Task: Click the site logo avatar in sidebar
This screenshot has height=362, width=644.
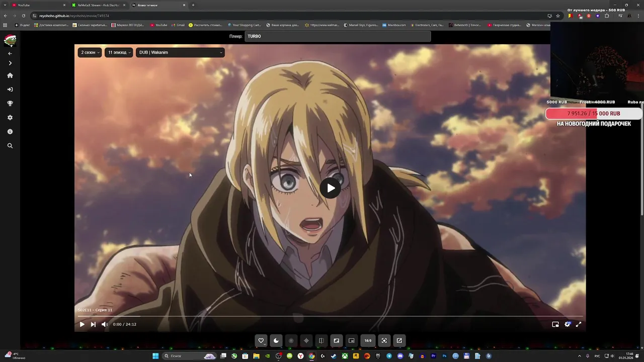Action: point(10,40)
